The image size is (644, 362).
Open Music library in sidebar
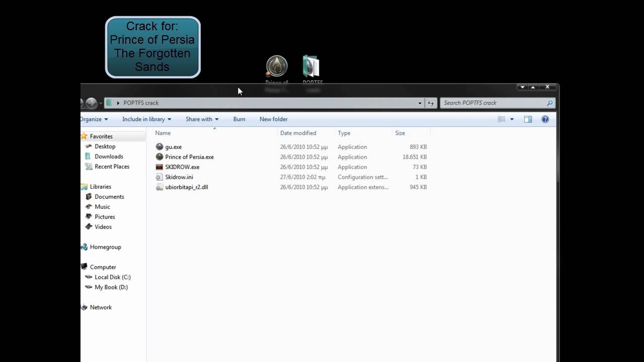pos(102,207)
